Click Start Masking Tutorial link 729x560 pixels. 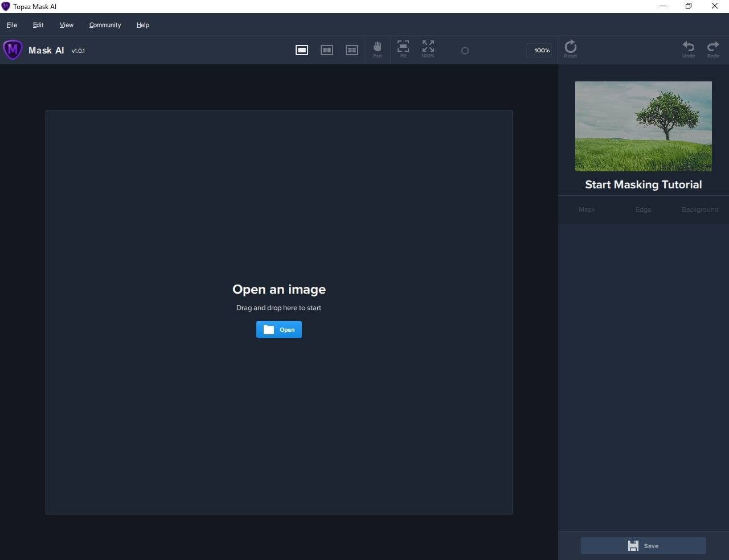point(644,184)
